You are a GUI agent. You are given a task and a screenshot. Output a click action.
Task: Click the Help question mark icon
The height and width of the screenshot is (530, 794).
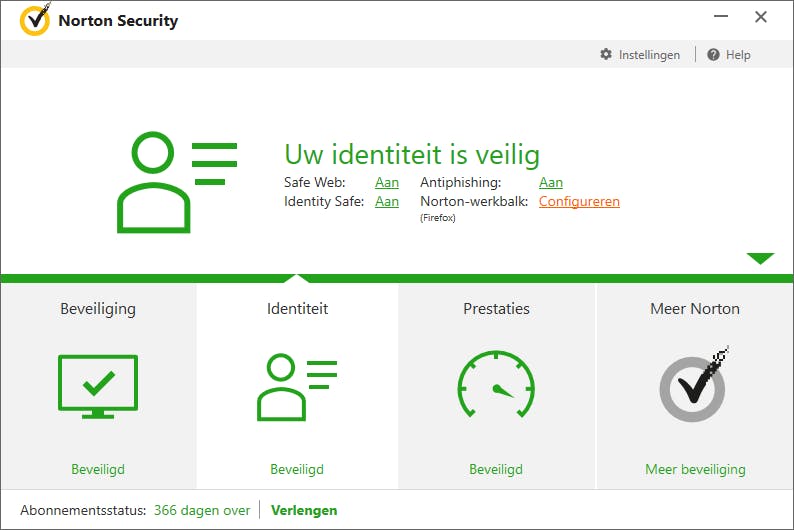713,54
